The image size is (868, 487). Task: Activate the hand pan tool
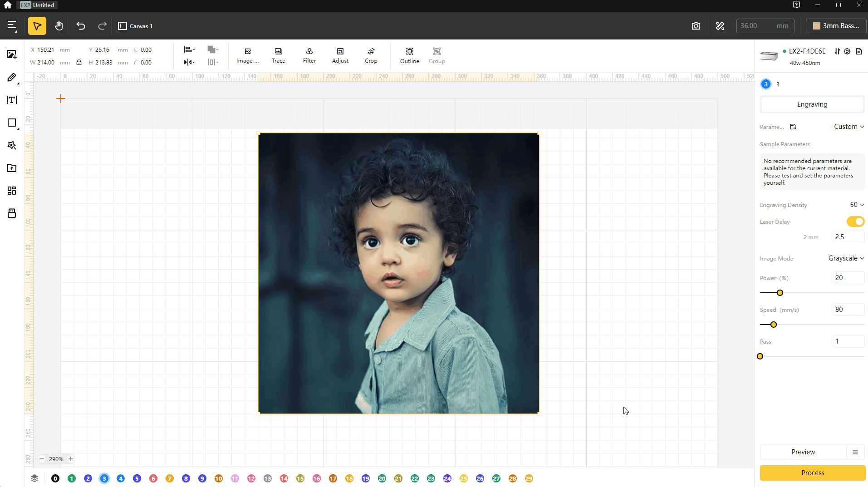pyautogui.click(x=59, y=26)
